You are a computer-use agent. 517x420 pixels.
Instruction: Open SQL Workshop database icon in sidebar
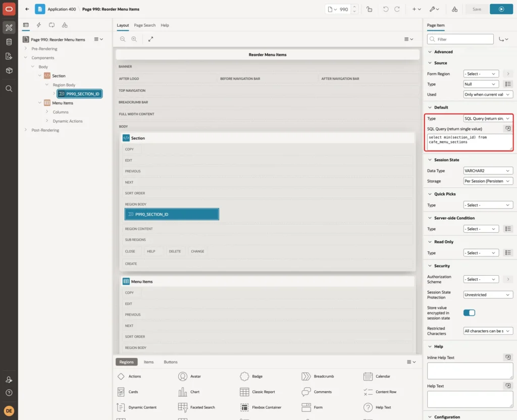coord(9,42)
